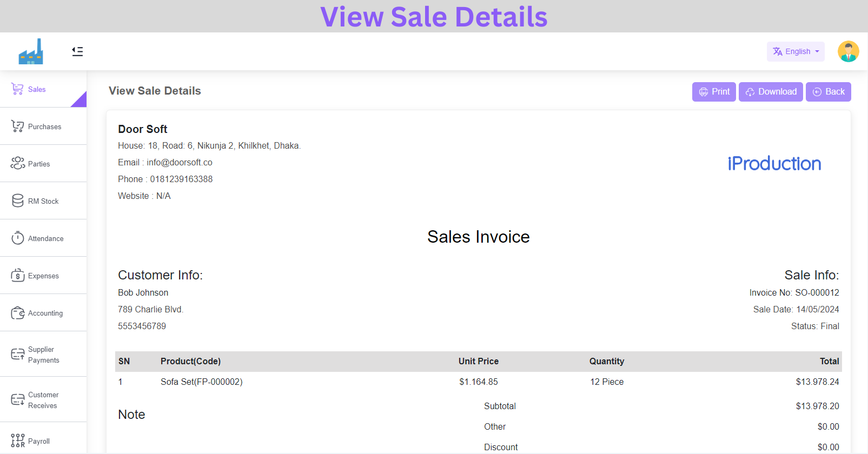Click the cloud icon on Download button
This screenshot has height=454, width=868.
750,92
